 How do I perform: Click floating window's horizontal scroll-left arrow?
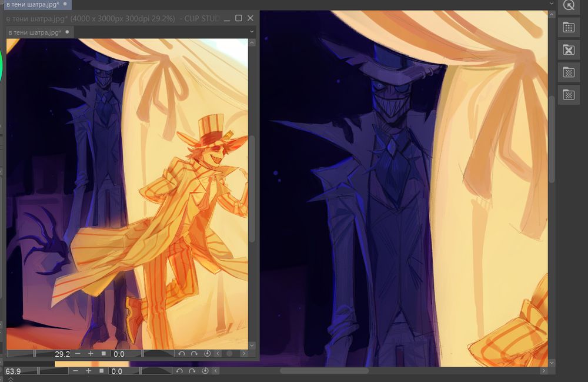point(218,354)
